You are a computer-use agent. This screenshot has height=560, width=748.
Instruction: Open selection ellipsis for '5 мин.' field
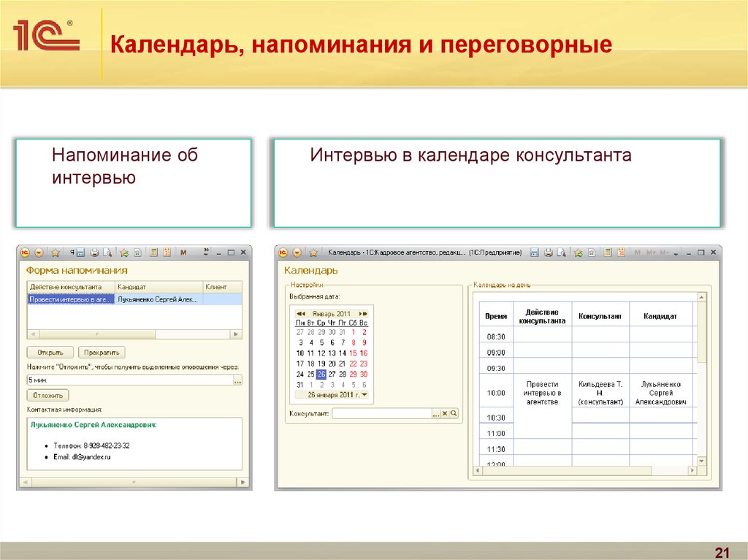(x=237, y=380)
